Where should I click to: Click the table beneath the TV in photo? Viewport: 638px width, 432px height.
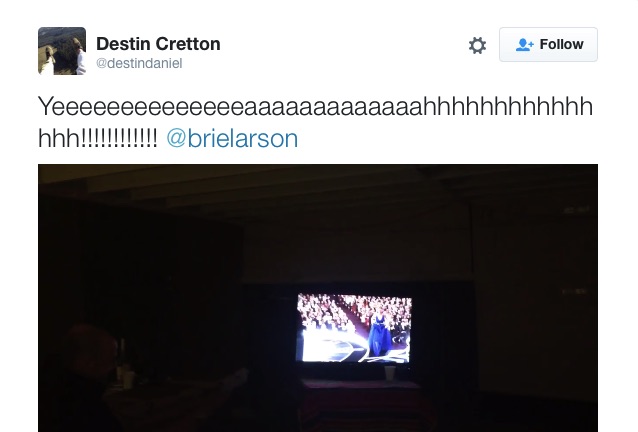[x=360, y=403]
